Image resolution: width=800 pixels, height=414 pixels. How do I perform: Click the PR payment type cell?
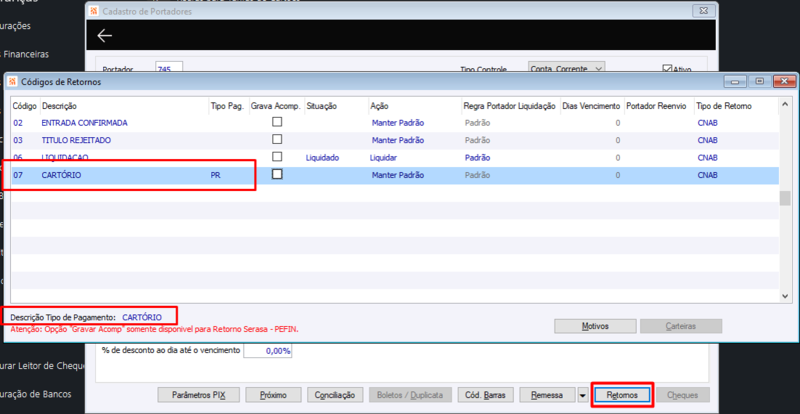click(215, 175)
